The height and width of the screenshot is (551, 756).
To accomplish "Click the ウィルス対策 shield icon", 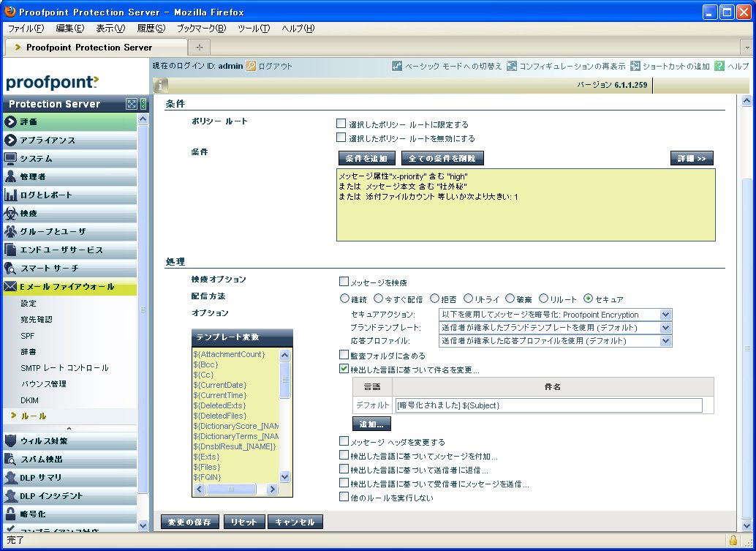I will click(x=10, y=441).
